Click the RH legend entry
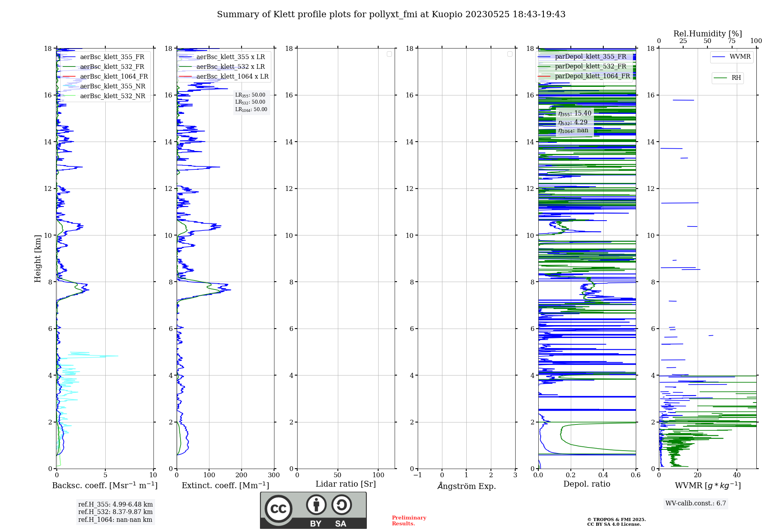The width and height of the screenshot is (783, 532). tap(727, 78)
